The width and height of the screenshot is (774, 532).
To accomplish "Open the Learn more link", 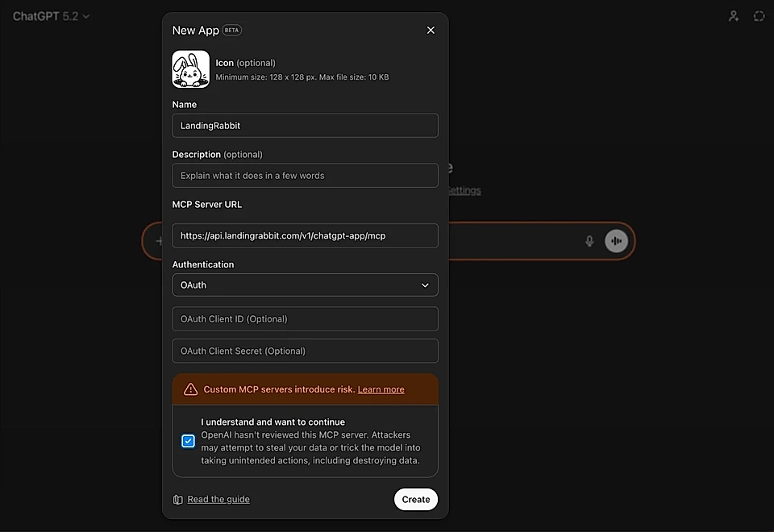I will click(x=381, y=389).
